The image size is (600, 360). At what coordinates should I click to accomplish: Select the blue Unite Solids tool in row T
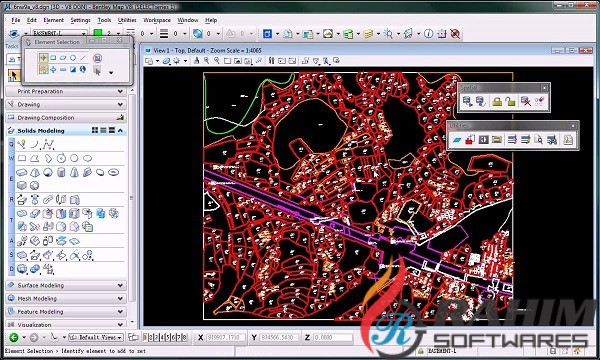point(100,213)
